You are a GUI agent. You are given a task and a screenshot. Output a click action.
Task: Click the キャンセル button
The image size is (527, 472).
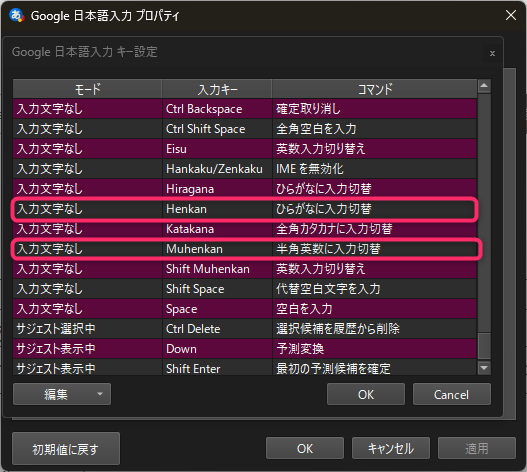391,448
